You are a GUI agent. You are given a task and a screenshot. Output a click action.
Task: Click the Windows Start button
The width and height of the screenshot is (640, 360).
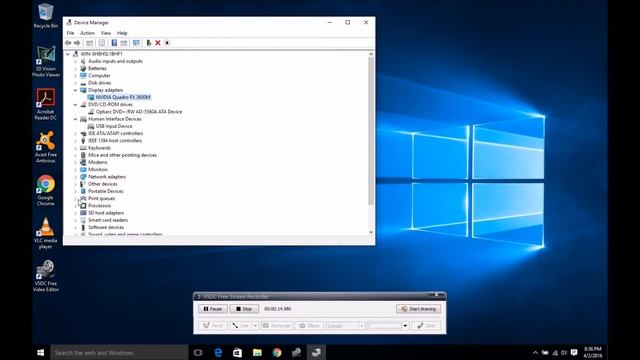point(41,353)
